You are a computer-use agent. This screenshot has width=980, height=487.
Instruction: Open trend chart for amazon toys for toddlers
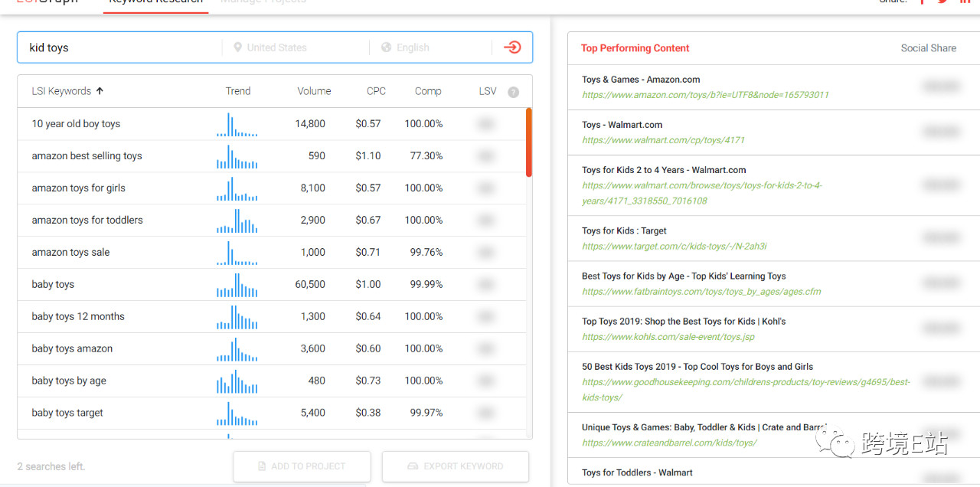coord(237,221)
